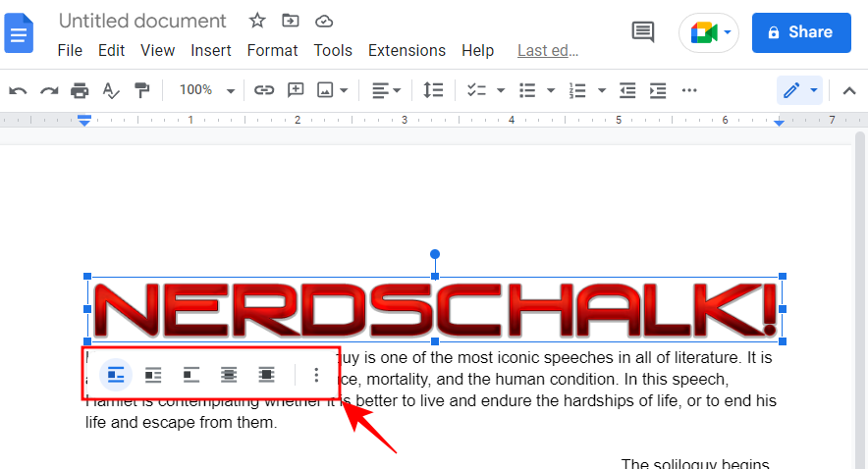Show more toolbar options
868x469 pixels.
coord(689,90)
